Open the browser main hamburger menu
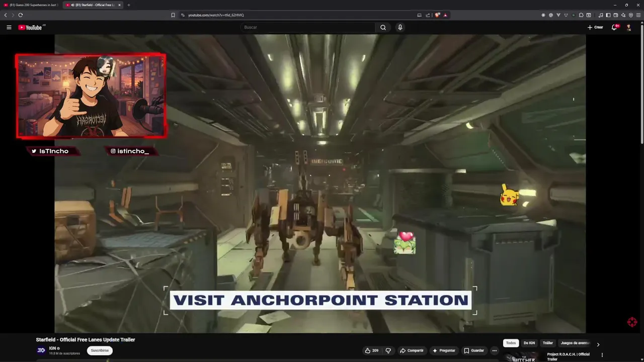644x362 pixels. pos(638,15)
